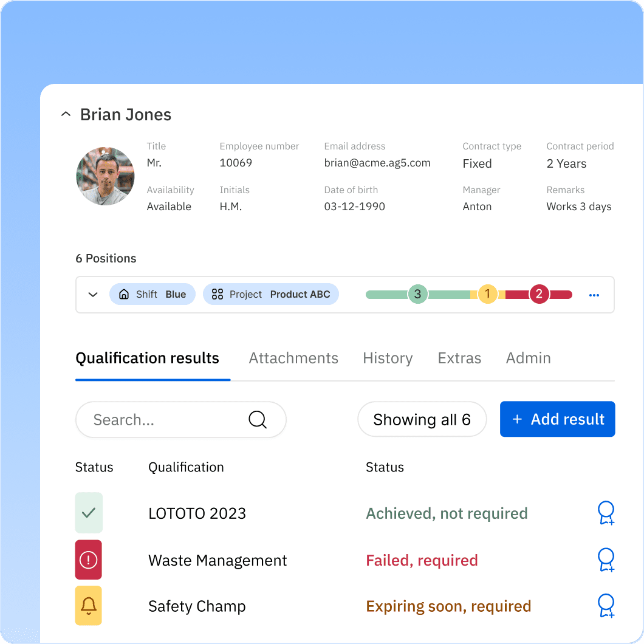The width and height of the screenshot is (644, 644).
Task: Click the red alert icon beside Waste Management
Action: [x=88, y=560]
